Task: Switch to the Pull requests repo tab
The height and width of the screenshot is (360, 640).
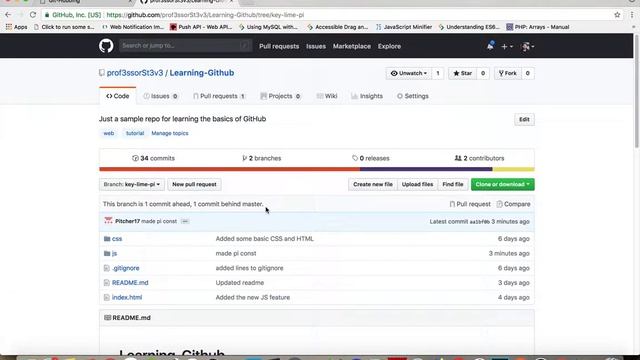Action: coord(219,96)
